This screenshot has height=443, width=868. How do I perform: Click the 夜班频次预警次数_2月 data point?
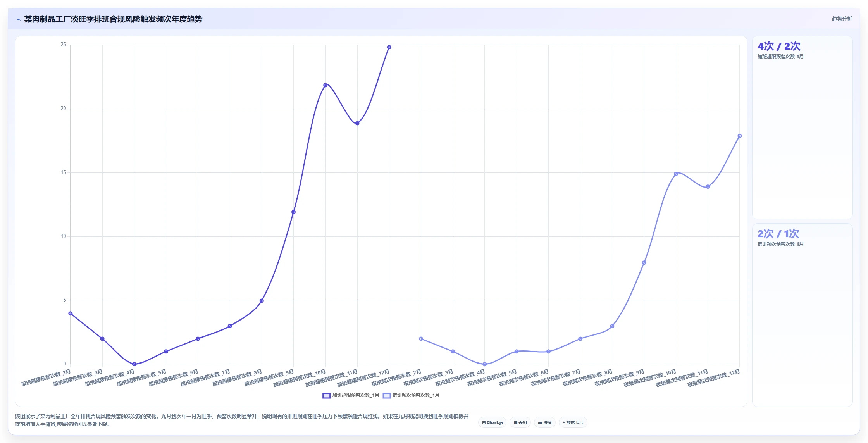(421, 339)
